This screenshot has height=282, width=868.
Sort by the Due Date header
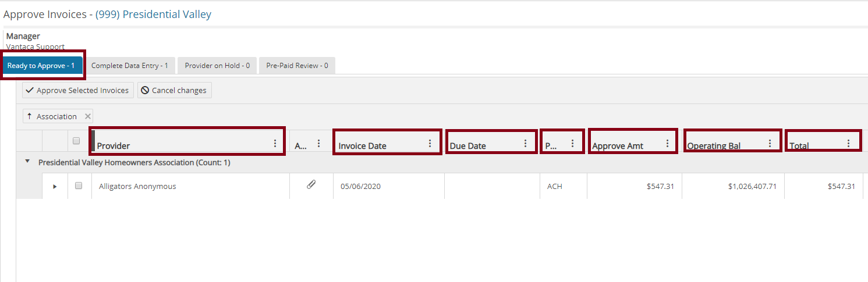(x=467, y=146)
